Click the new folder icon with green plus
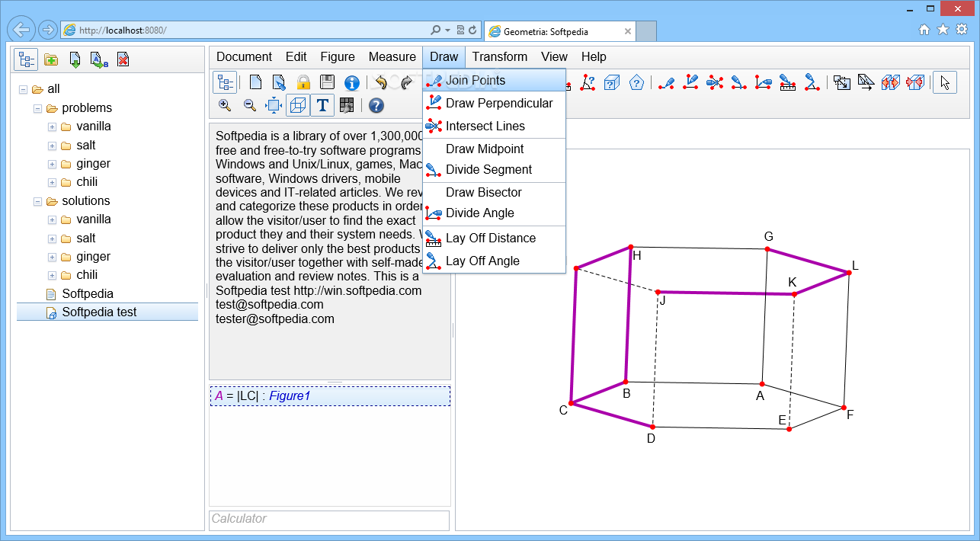 coord(51,59)
